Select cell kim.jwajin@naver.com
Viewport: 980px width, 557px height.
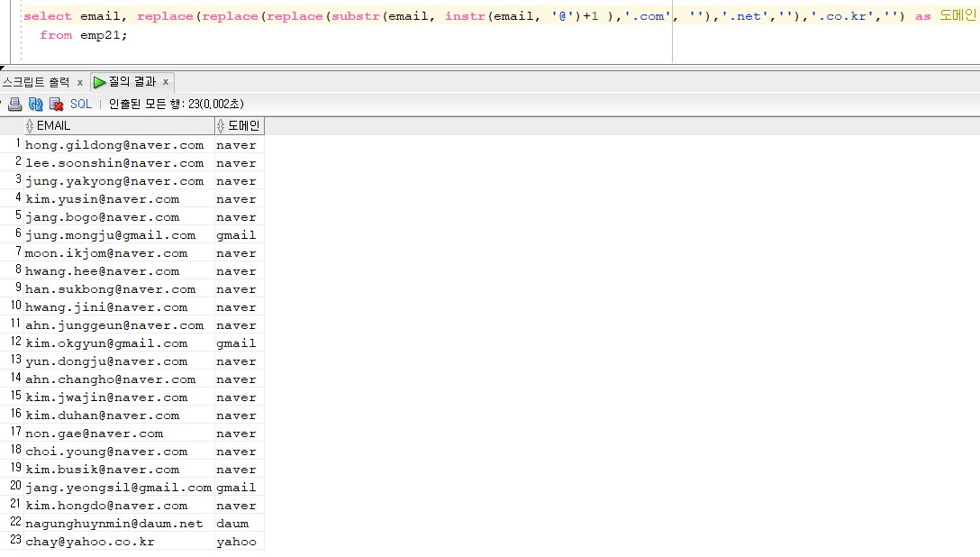pos(119,397)
